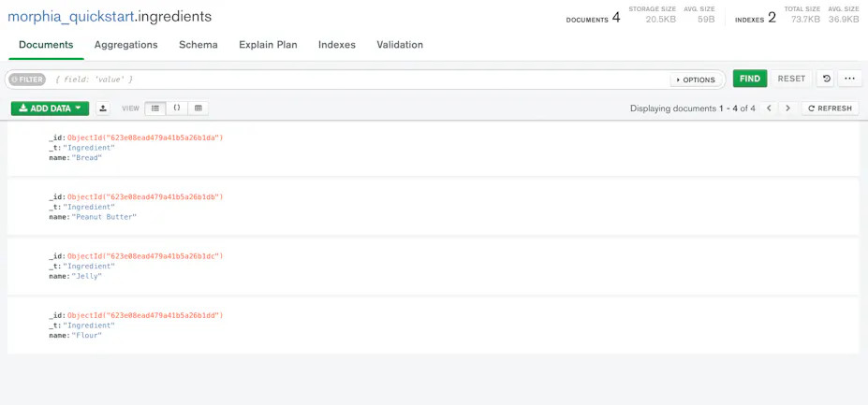Switch to table view
The image size is (868, 405).
pyautogui.click(x=199, y=108)
